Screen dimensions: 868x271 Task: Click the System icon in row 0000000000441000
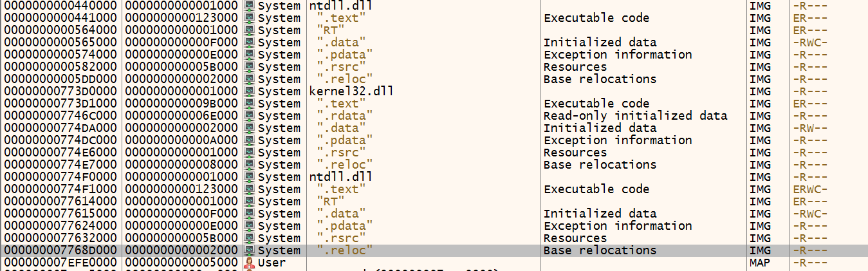250,18
